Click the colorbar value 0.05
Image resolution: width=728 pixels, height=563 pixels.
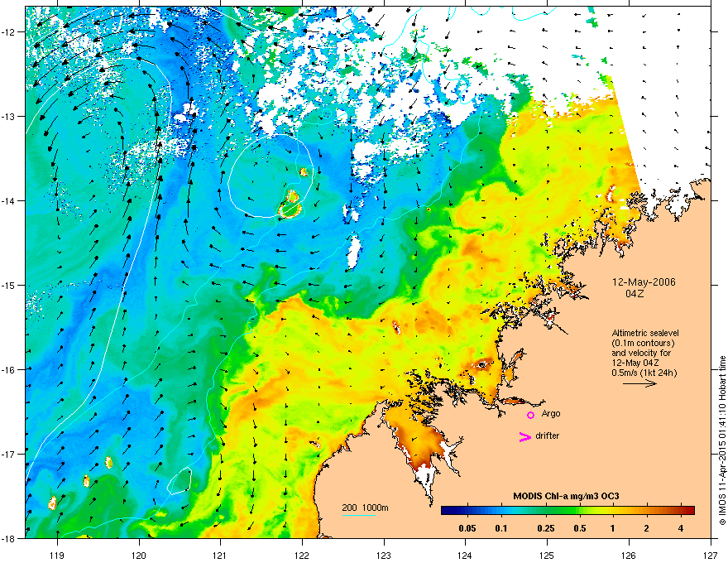[x=467, y=528]
